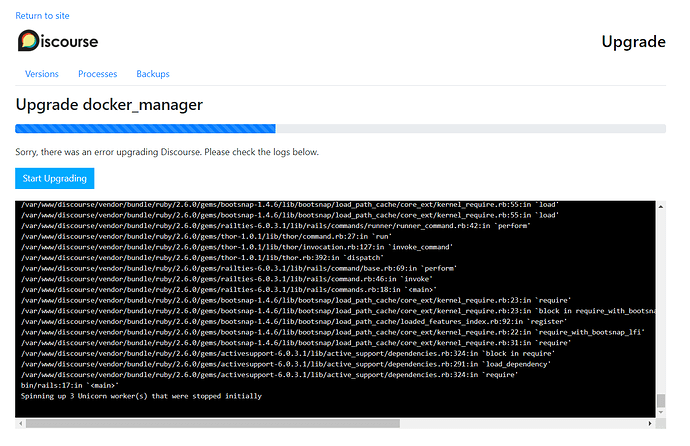Go to the Backups tab
Screen dimensions: 690x446
[153, 74]
